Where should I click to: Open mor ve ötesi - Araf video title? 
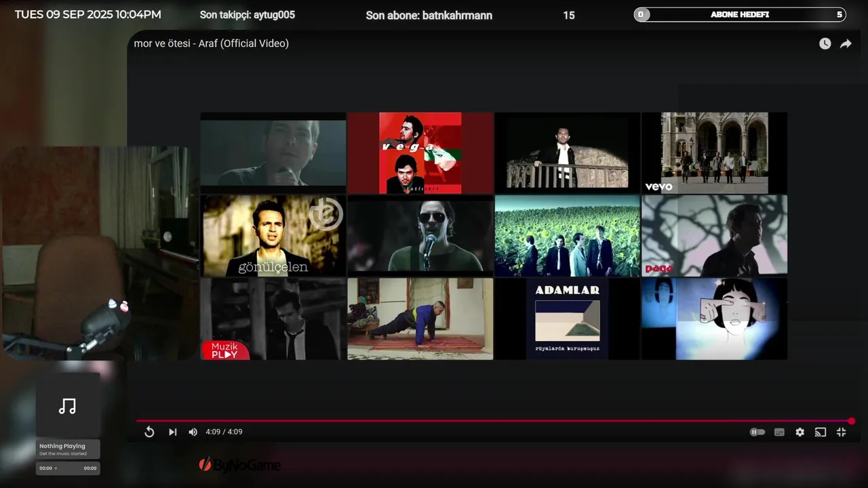tap(212, 43)
